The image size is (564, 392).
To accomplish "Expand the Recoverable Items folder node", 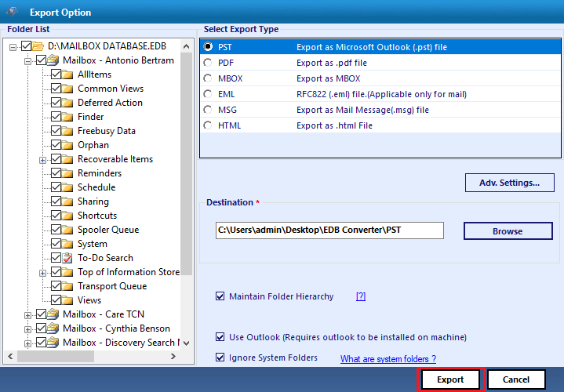I will (43, 159).
